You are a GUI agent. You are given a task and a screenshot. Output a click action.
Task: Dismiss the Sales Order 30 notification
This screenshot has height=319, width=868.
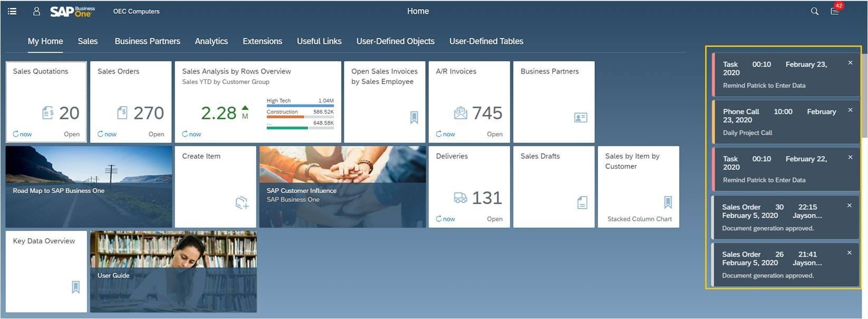849,205
